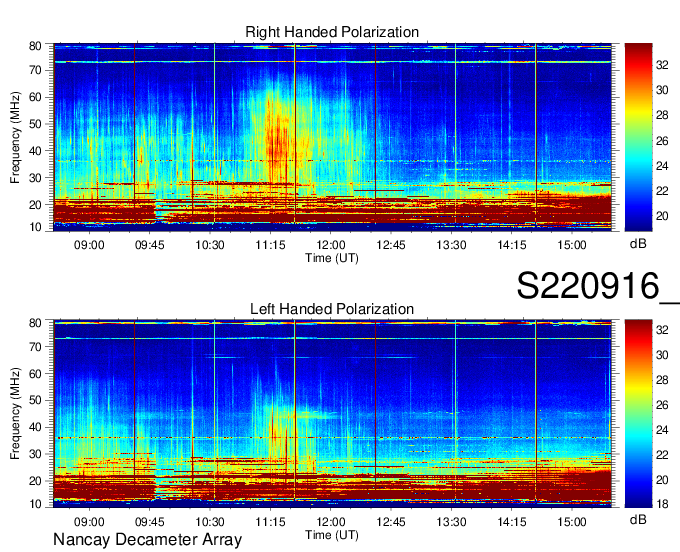Click 09:45 tick label on bottom plot
This screenshot has width=680, height=552.
(x=150, y=522)
